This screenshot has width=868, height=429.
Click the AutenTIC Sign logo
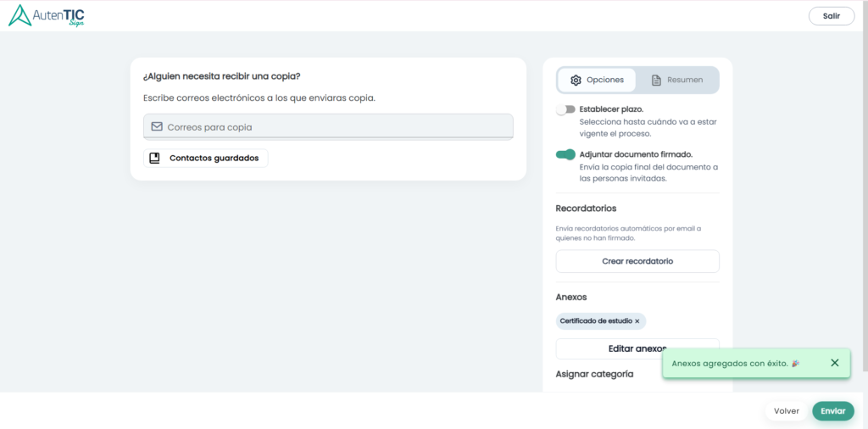pos(46,15)
